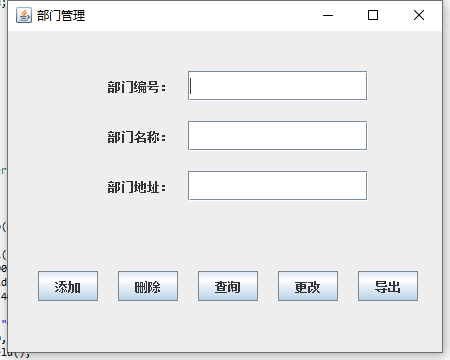Click the 部门地址: label
Image resolution: width=450 pixels, height=360 pixels.
click(137, 187)
